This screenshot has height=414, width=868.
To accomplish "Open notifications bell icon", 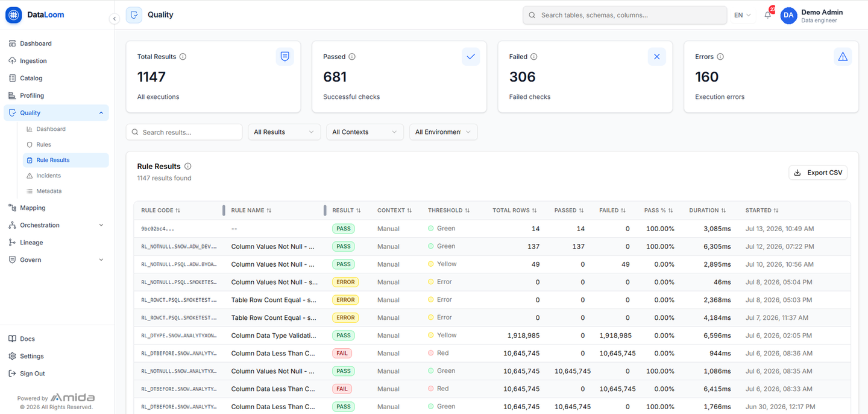I will [x=767, y=15].
